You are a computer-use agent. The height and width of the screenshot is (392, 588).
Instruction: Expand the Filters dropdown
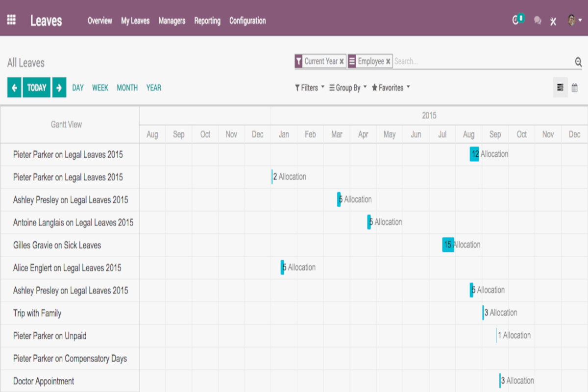pos(310,88)
